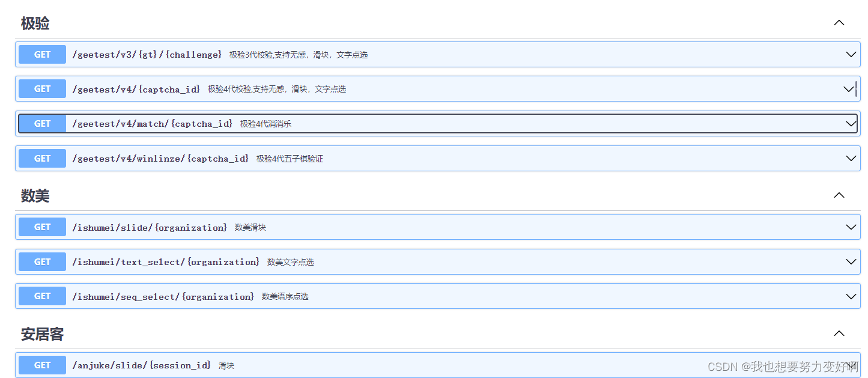Screen dimensions: 868x378
Task: Click GET badge for /ishumei/text_select/{organization}
Action: [x=42, y=261]
